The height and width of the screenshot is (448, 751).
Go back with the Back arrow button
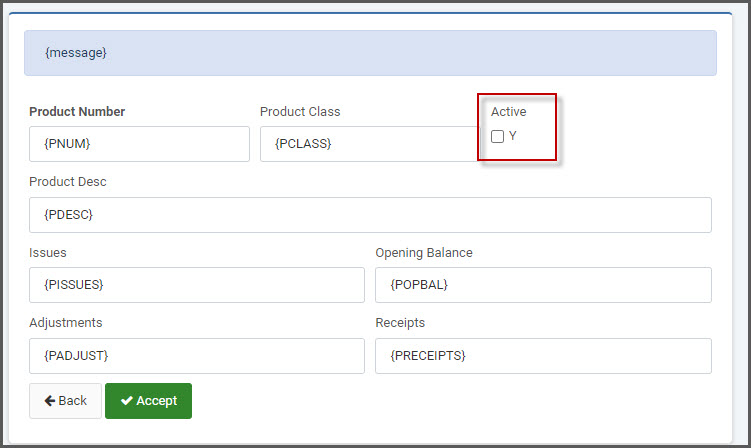point(66,401)
